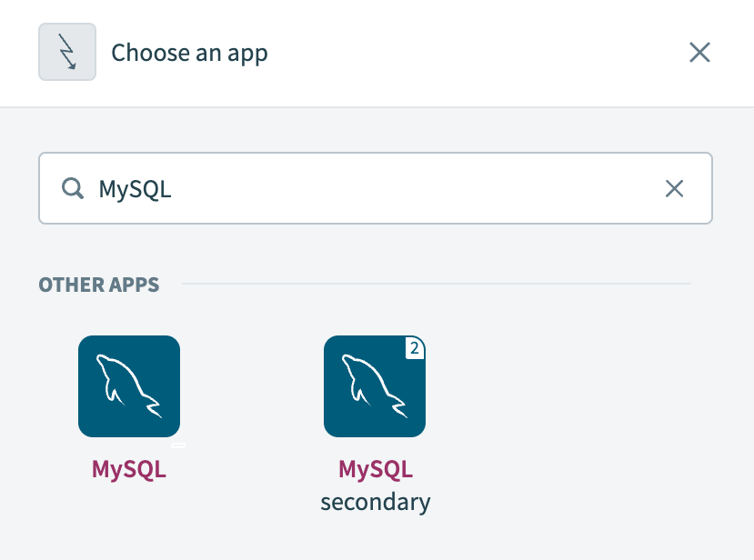This screenshot has width=754, height=560.
Task: Open the MySQL secondary app link
Action: pos(374,469)
